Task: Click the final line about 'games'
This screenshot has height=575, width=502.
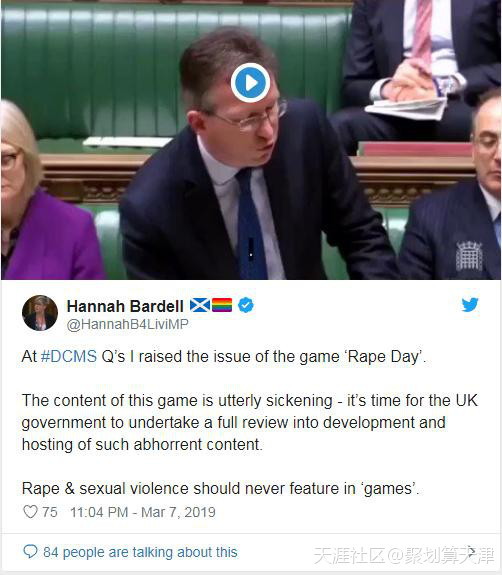Action: pyautogui.click(x=220, y=488)
